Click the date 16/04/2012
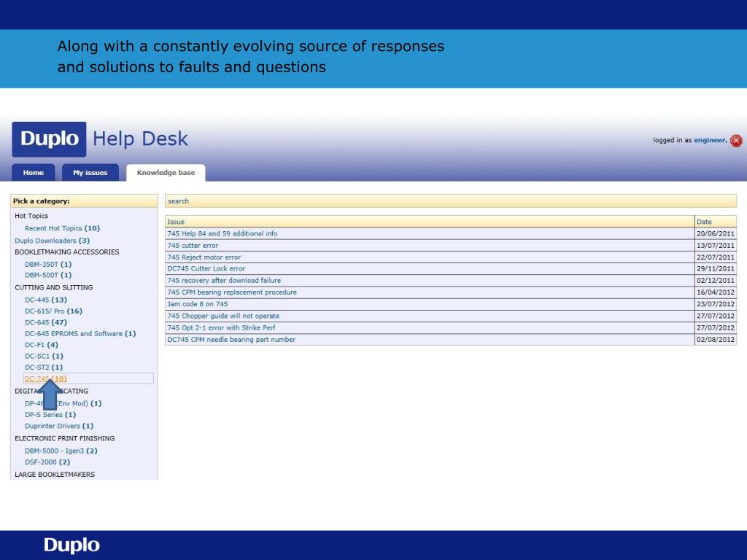 pos(716,292)
